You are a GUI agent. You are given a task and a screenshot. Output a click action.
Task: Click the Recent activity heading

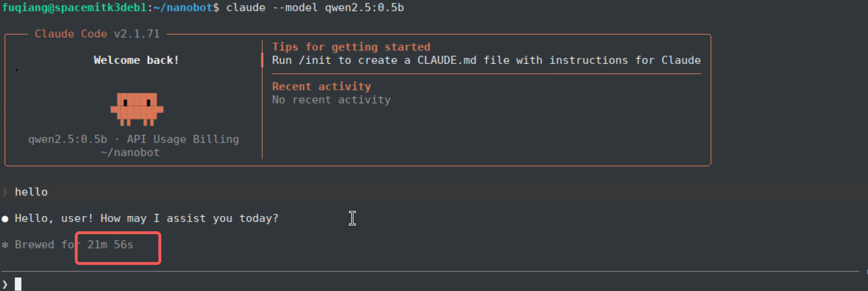click(x=321, y=87)
